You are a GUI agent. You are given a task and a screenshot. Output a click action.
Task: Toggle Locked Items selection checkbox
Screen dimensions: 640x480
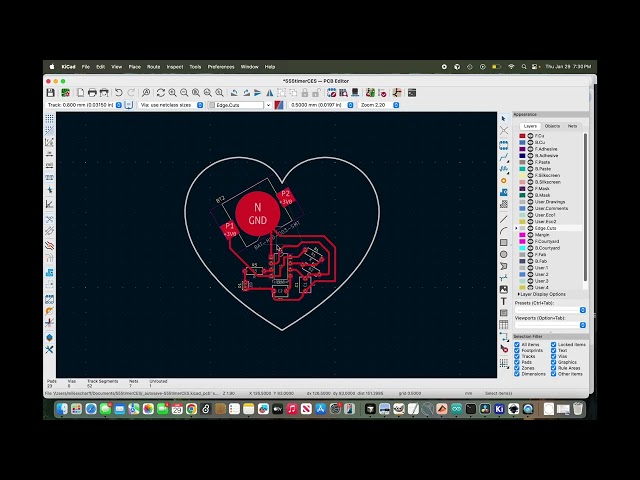pos(553,344)
